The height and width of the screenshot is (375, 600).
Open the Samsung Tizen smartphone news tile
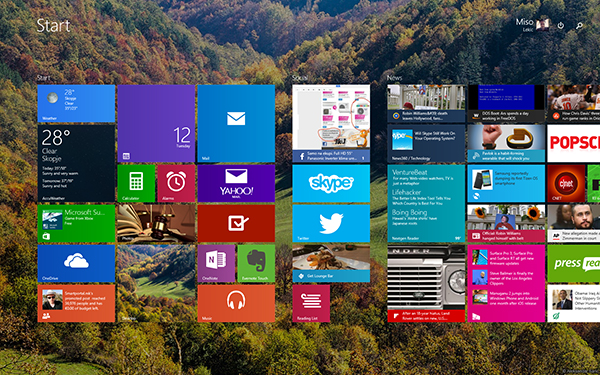click(x=506, y=183)
